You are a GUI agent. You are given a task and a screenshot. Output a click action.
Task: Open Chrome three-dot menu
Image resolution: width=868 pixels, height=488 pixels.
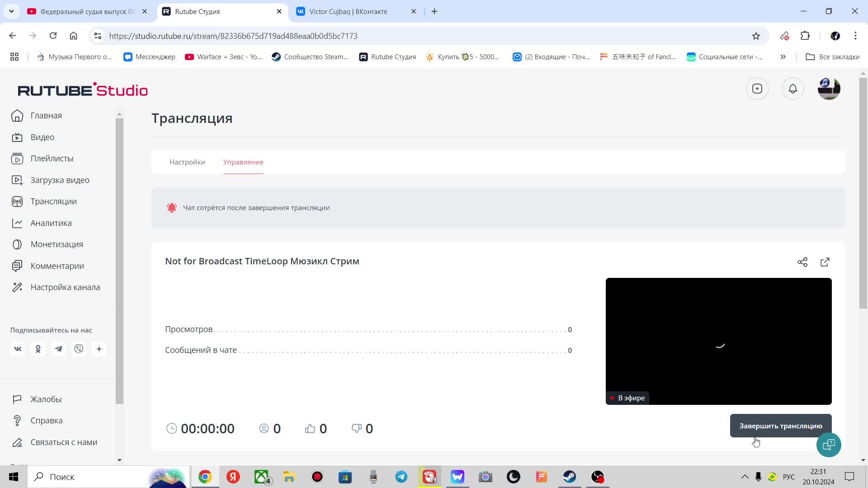(x=856, y=36)
